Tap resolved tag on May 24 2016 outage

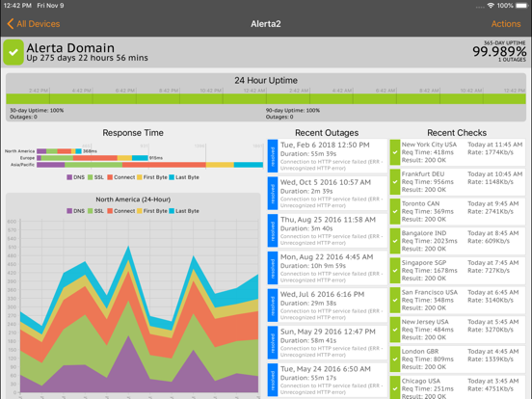tap(273, 380)
